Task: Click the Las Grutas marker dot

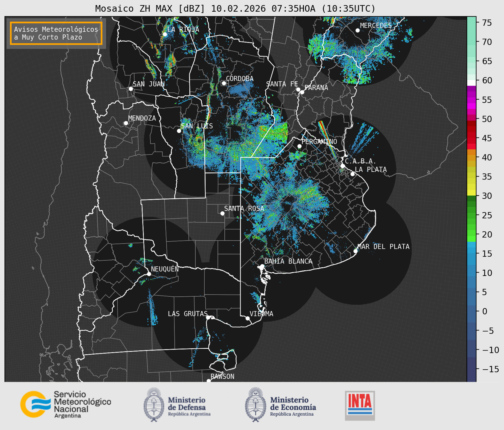Action: 208,317
